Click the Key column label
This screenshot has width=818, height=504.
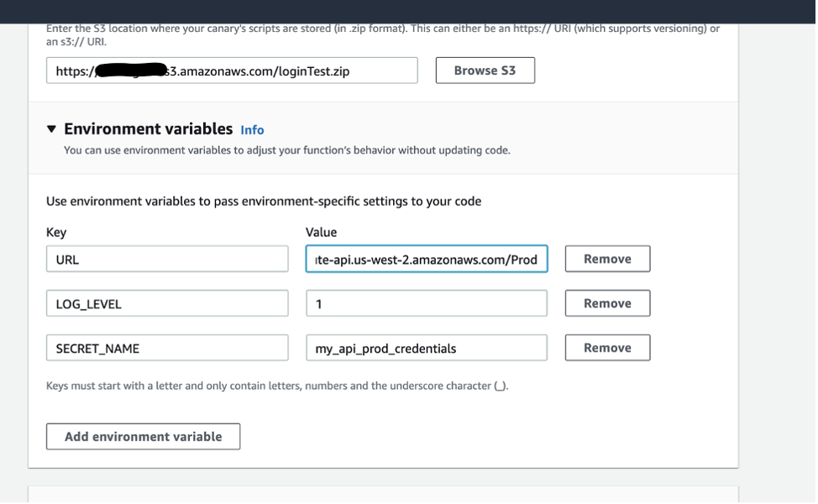tap(54, 233)
